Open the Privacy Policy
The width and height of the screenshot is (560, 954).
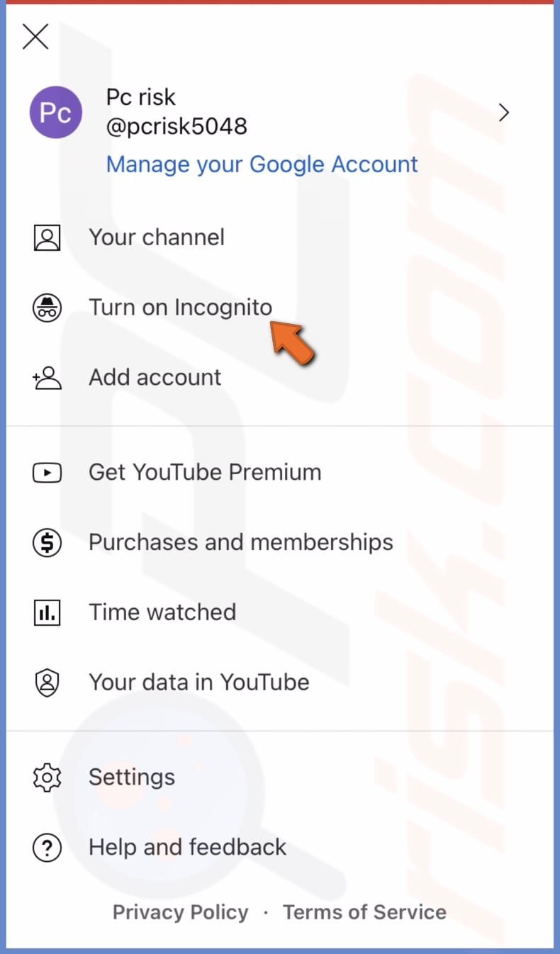coord(180,912)
